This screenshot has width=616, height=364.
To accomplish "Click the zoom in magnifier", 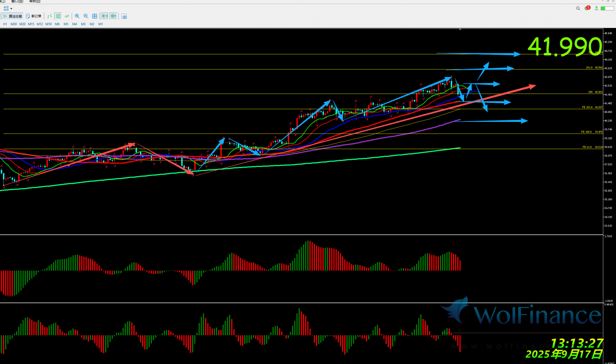I will click(77, 16).
